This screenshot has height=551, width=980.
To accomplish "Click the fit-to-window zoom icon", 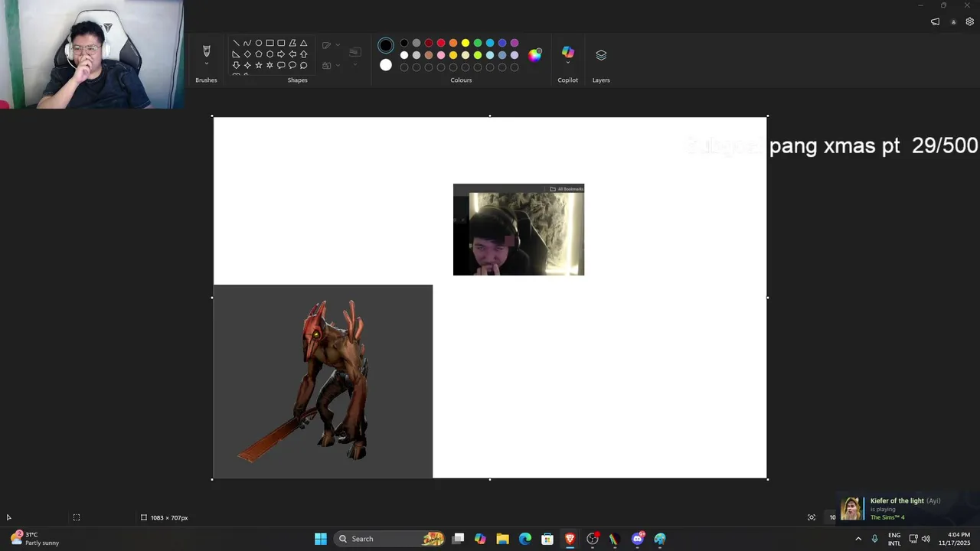I will click(812, 517).
